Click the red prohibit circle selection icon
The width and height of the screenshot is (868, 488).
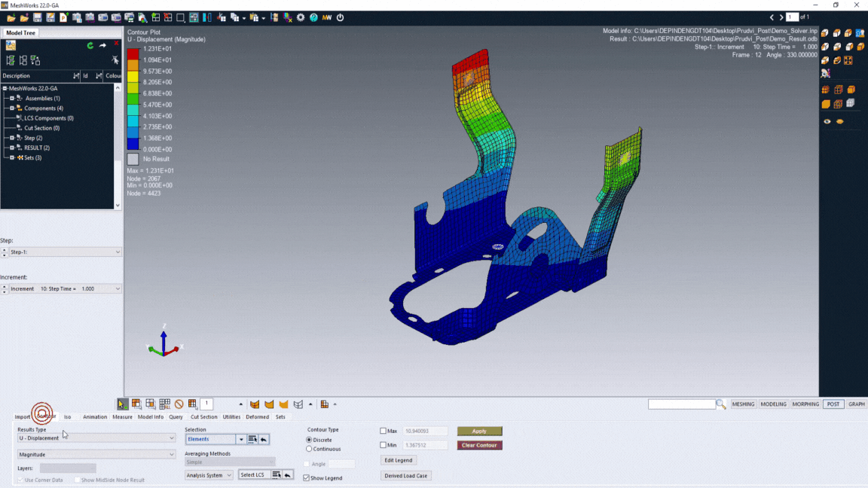179,404
